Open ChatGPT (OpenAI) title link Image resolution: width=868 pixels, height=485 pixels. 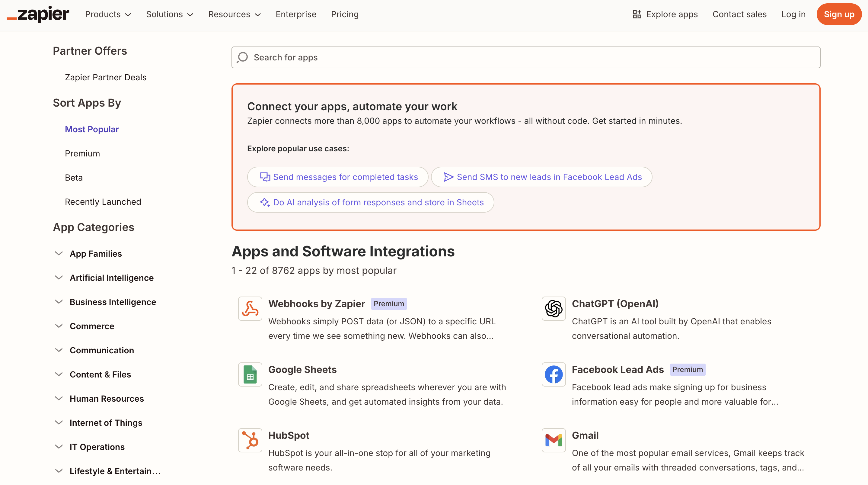615,304
